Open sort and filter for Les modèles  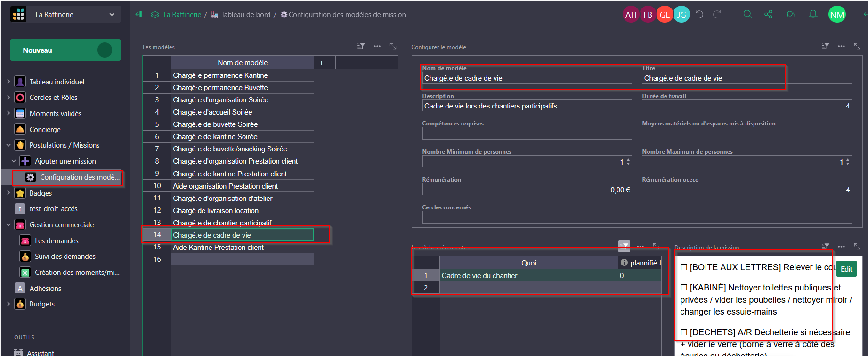coord(361,46)
